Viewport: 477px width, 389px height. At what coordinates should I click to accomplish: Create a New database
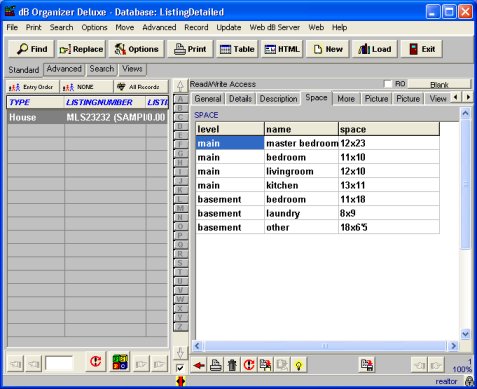[328, 49]
